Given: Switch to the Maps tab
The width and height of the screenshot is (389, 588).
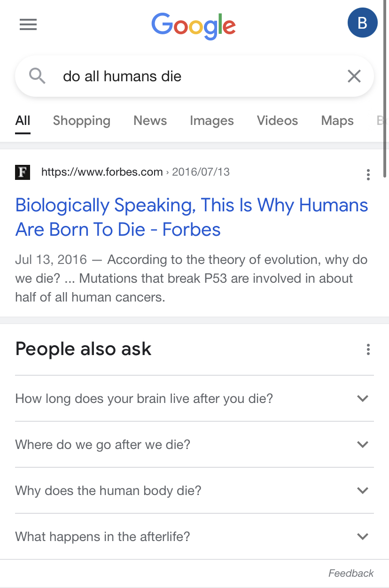Looking at the screenshot, I should click(x=337, y=121).
